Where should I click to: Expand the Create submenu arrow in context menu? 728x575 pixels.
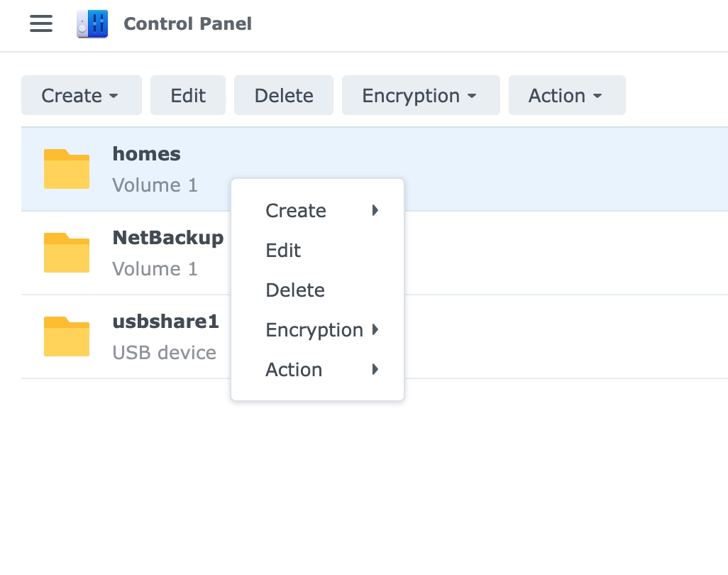375,210
